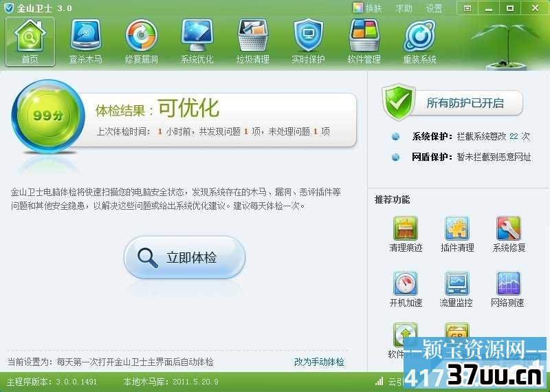Select the 重装系统 reinstall system icon
This screenshot has height=392, width=550.
[419, 36]
